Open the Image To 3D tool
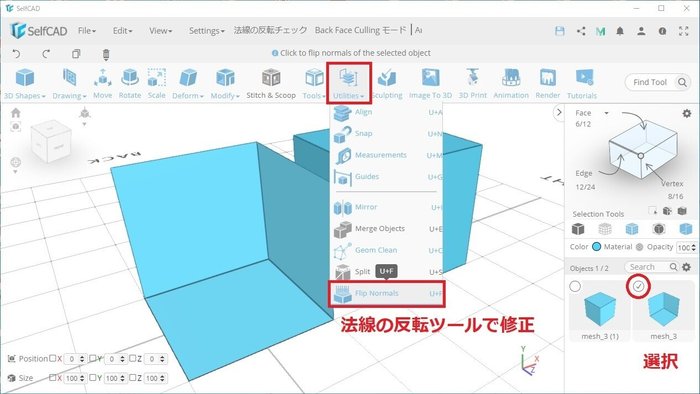The width and height of the screenshot is (700, 394). click(x=430, y=83)
